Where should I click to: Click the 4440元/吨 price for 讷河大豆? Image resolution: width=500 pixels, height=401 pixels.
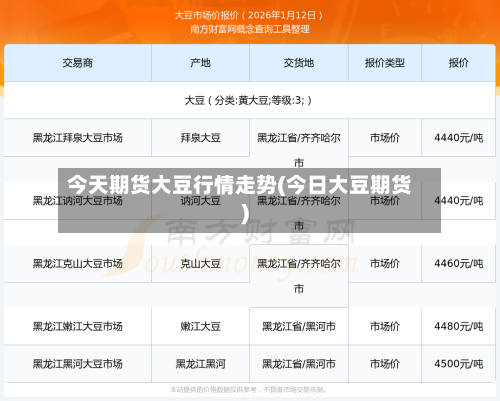tap(459, 201)
